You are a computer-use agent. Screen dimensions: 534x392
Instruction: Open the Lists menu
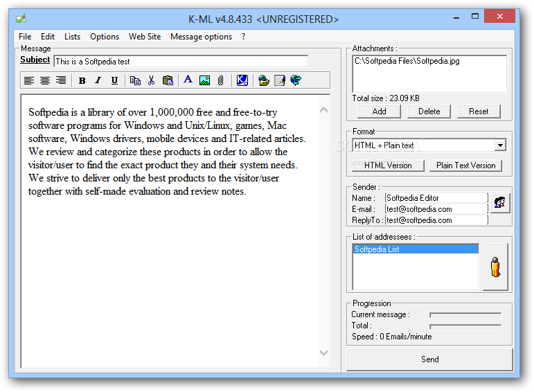tap(72, 37)
